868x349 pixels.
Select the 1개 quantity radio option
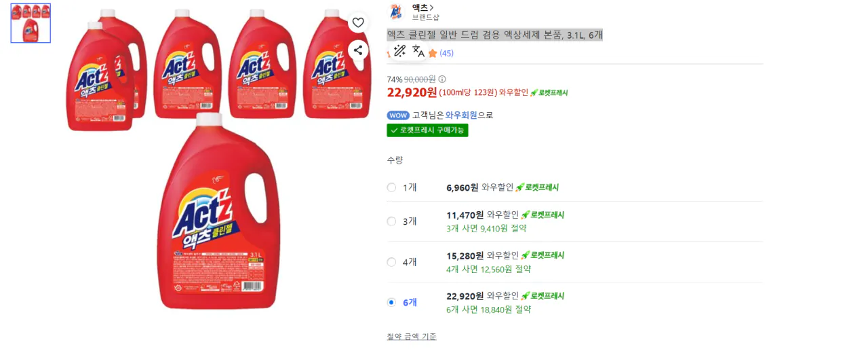point(391,187)
